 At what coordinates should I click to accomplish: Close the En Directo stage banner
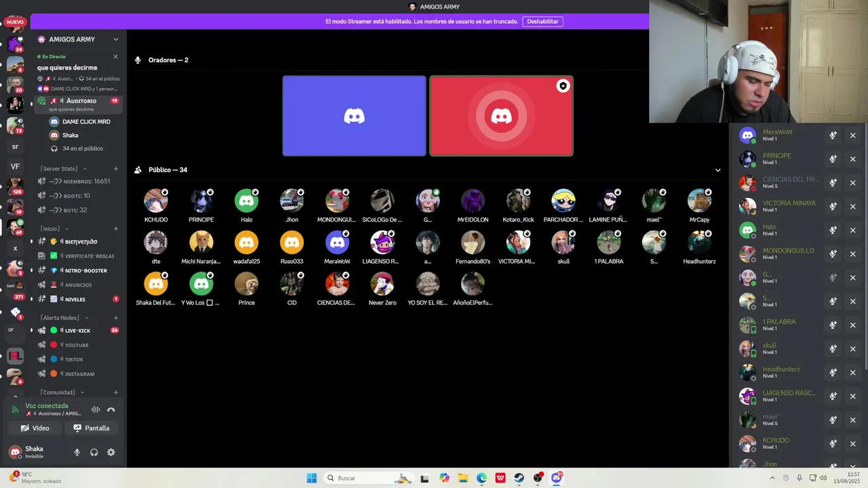click(115, 57)
